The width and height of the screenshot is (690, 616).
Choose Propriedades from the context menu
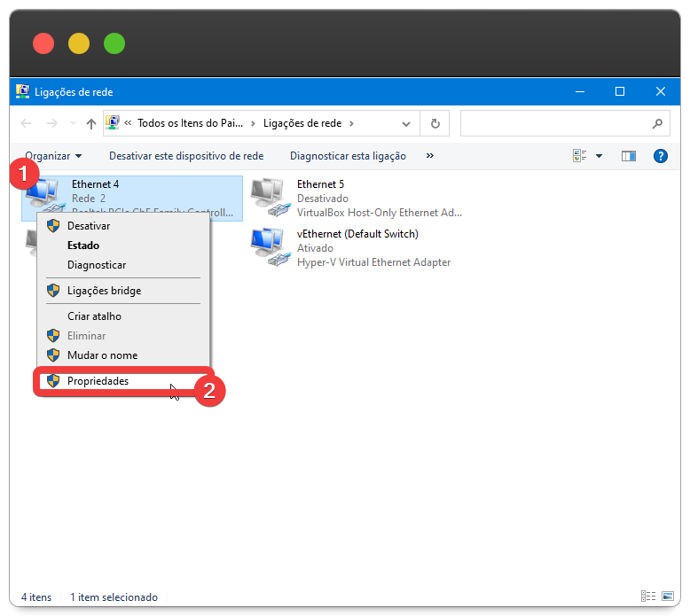(x=98, y=381)
